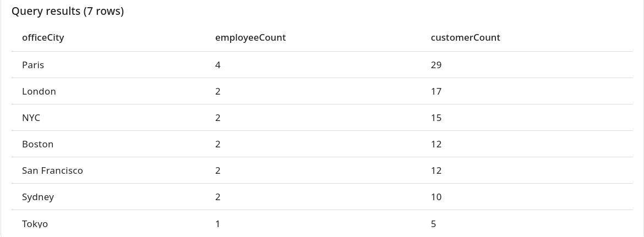Select London's customer count of 17

coord(436,91)
